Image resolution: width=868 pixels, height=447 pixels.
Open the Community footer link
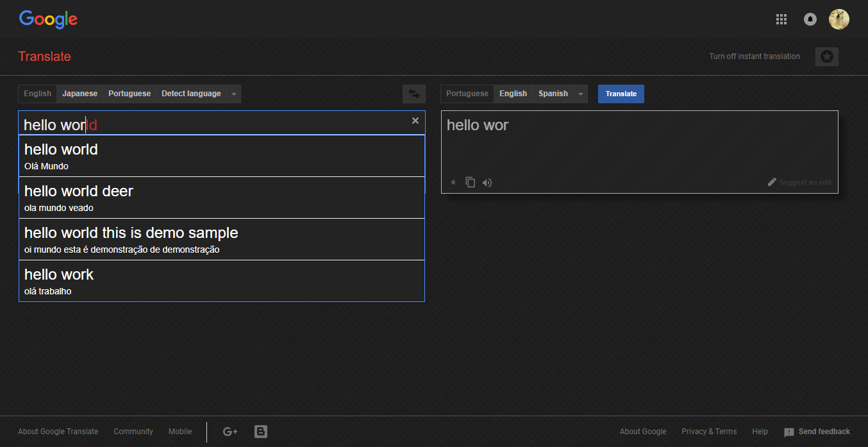(x=133, y=432)
